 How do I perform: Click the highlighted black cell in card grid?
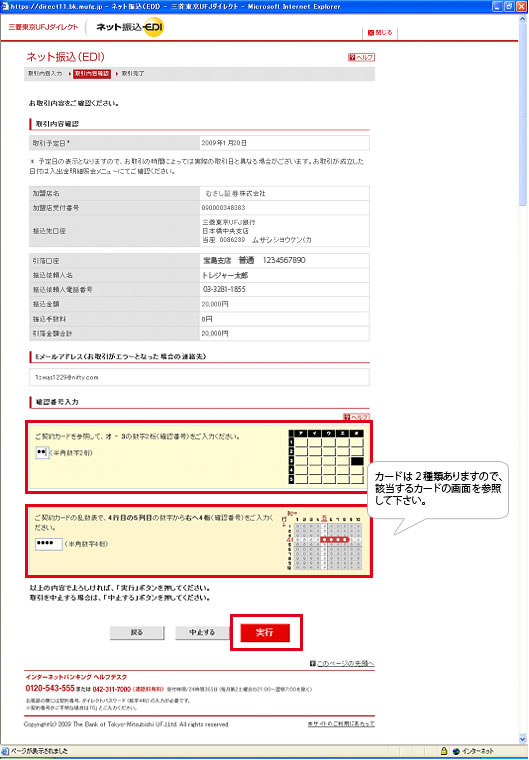click(x=357, y=460)
